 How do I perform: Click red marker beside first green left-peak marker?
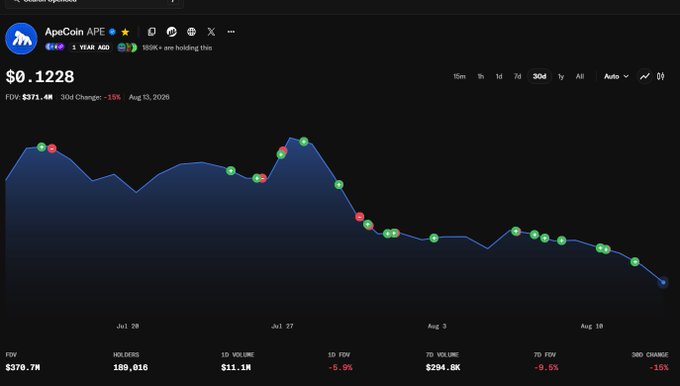pos(52,149)
